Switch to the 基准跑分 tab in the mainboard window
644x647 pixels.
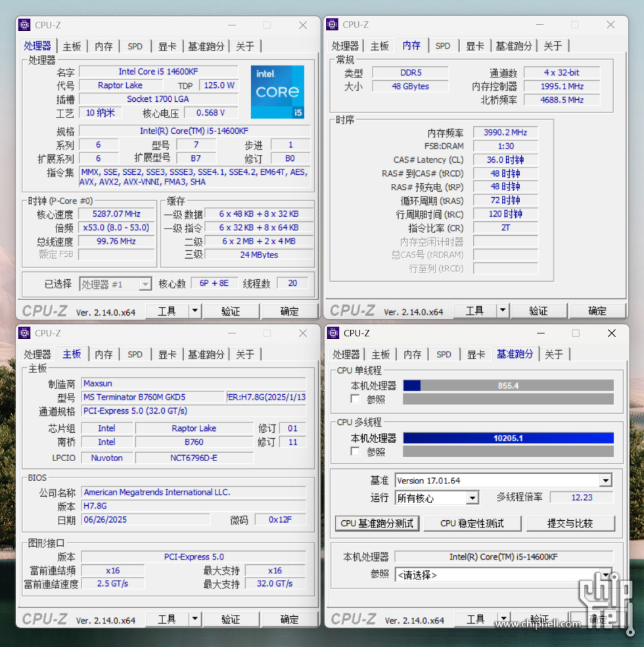206,354
